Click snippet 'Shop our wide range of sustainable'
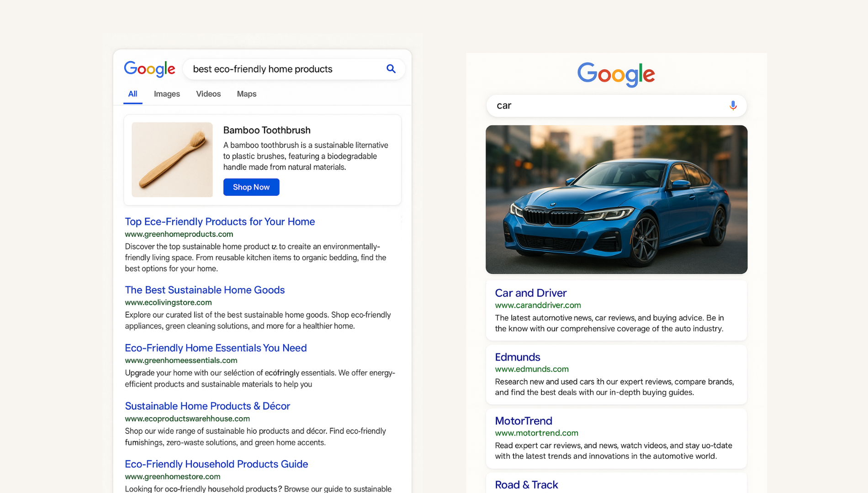868x493 pixels. 255,437
